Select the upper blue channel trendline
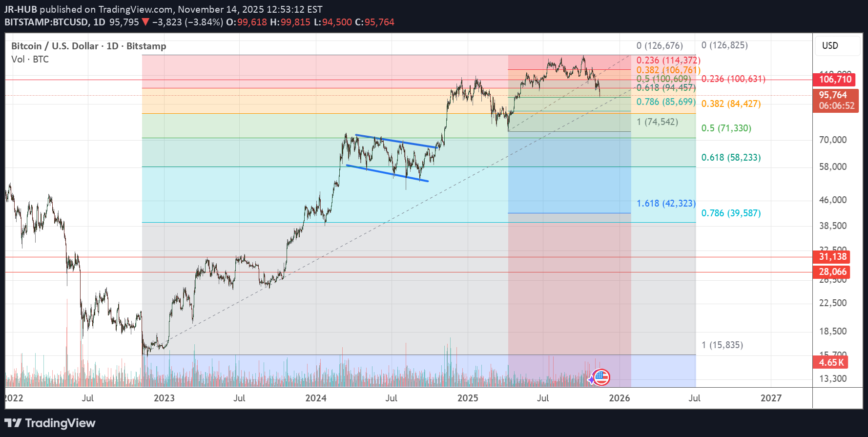 [395, 141]
